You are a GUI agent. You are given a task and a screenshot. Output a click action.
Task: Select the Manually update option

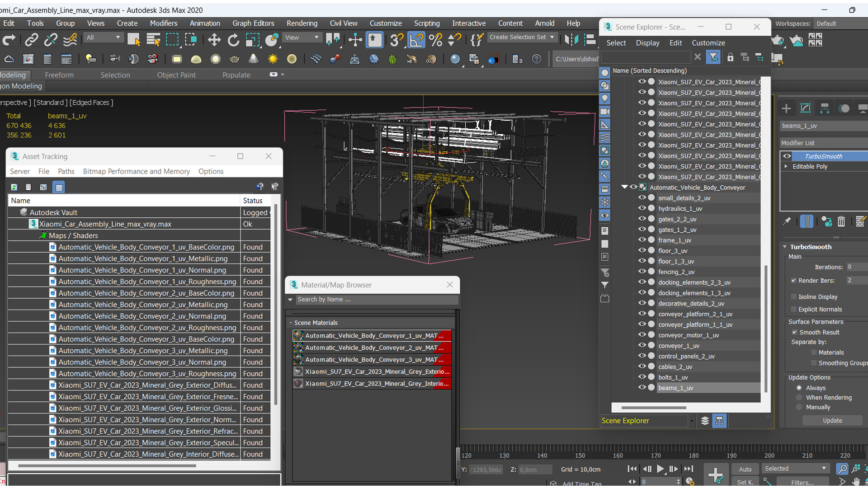[x=799, y=407]
